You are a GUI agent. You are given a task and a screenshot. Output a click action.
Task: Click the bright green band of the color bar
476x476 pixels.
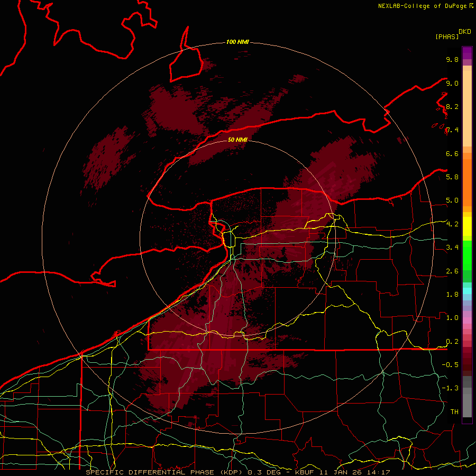point(467,255)
